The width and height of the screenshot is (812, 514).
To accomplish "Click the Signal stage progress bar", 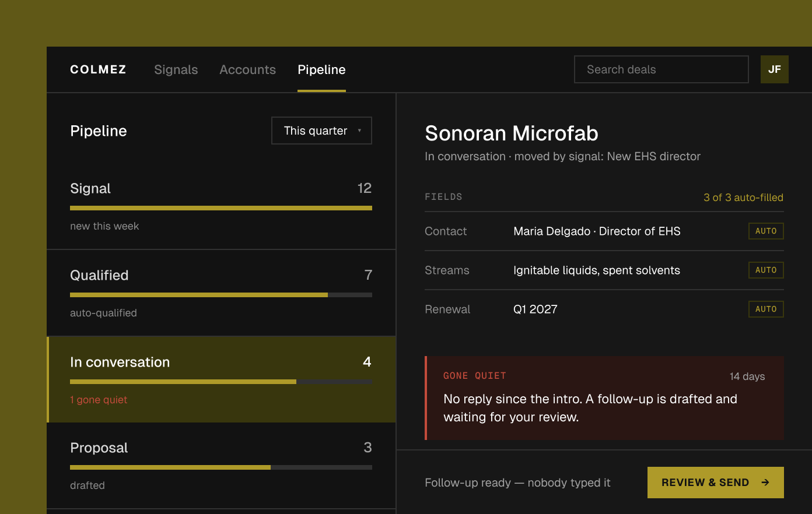I will (x=221, y=208).
